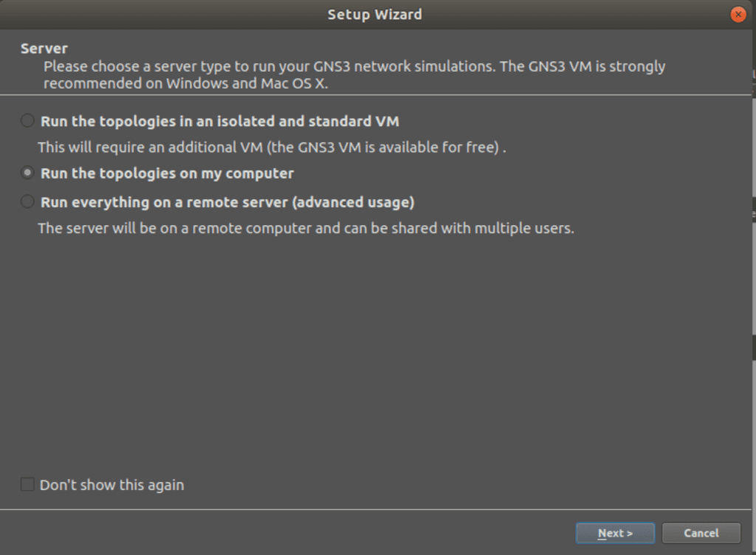Click the Setup Wizard title bar

coord(374,14)
